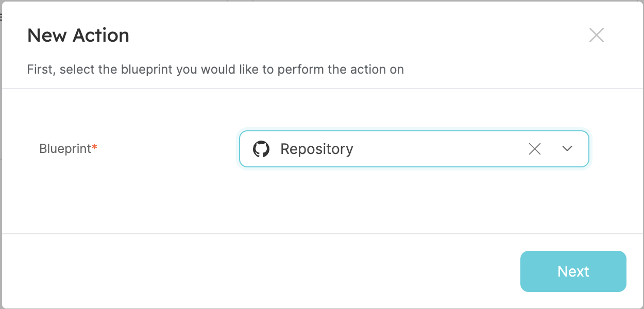Screen dimensions: 644x309
Task: Click the word "First" in the subtitle
Action: (40, 70)
